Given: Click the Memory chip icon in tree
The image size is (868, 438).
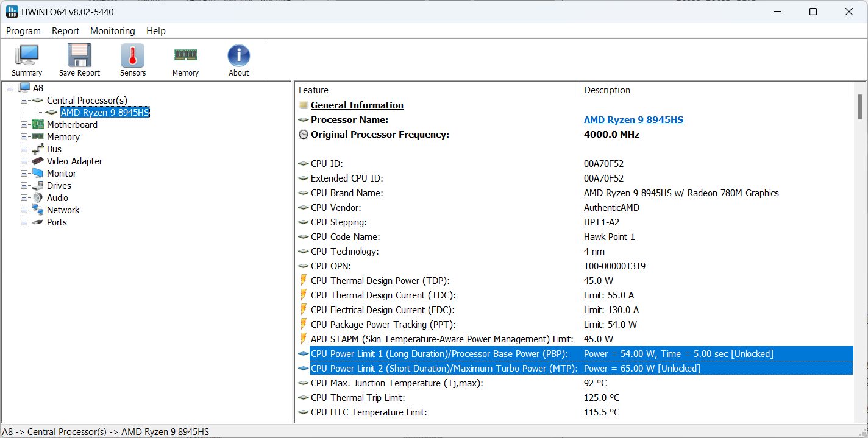Looking at the screenshot, I should 38,136.
